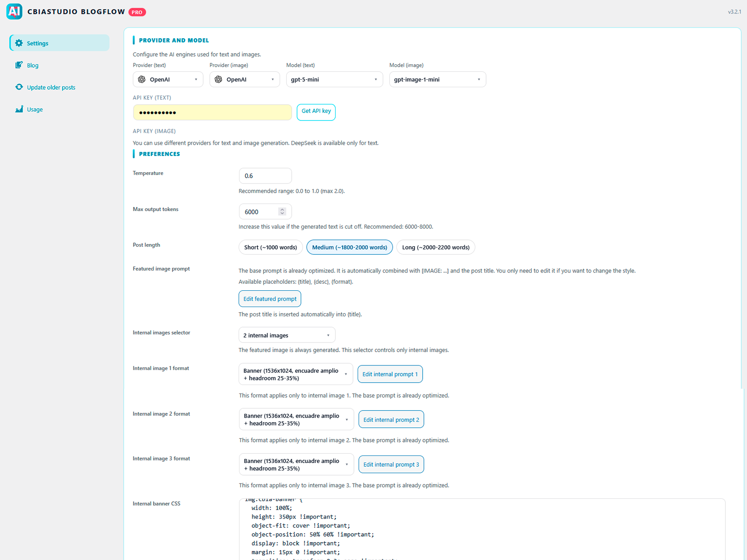Increment Max output tokens with the stepper

(x=282, y=209)
